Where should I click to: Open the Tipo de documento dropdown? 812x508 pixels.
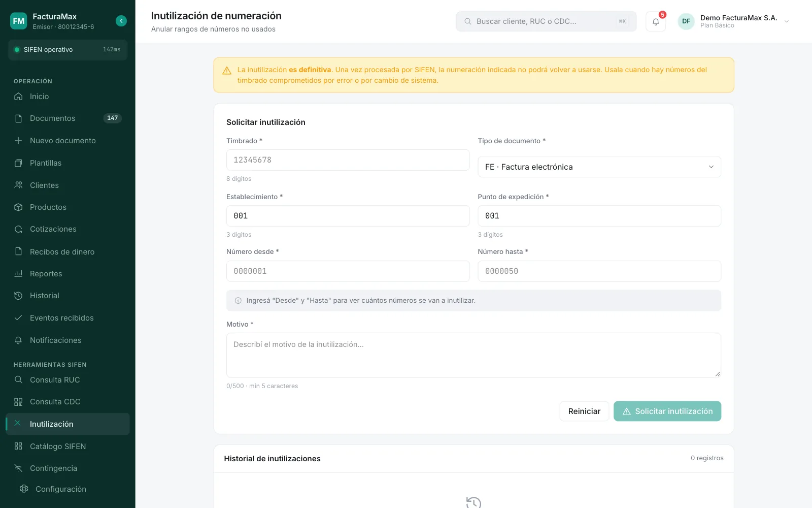[x=599, y=167]
